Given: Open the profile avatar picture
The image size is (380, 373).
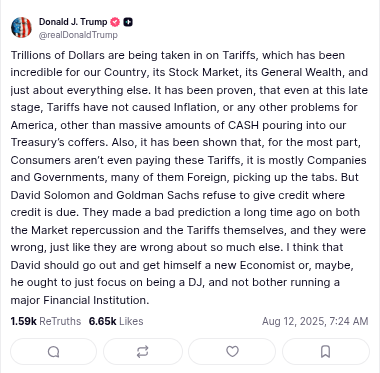Looking at the screenshot, I should click(x=21, y=27).
